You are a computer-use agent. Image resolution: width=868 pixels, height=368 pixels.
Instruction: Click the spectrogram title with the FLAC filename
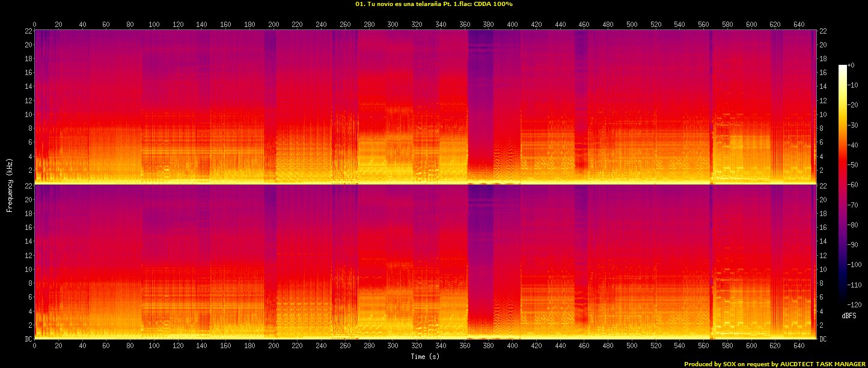pyautogui.click(x=433, y=4)
